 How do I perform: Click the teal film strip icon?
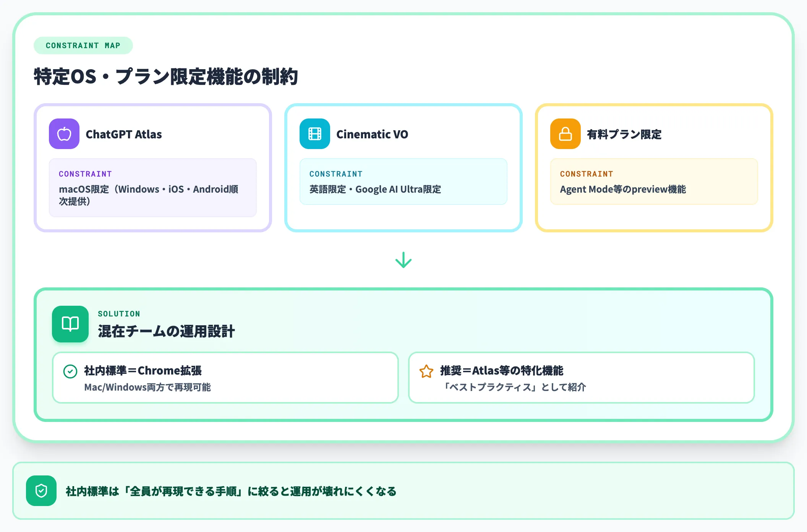click(x=315, y=134)
